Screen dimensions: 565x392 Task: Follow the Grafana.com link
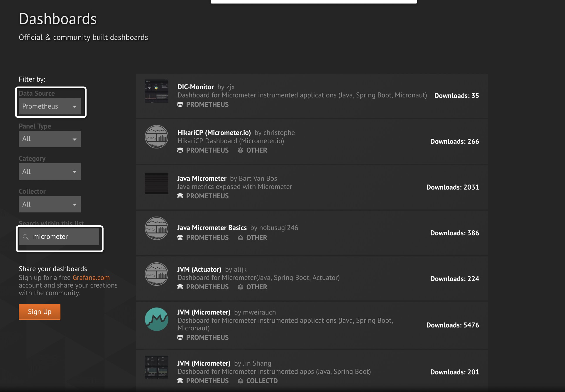tap(91, 278)
